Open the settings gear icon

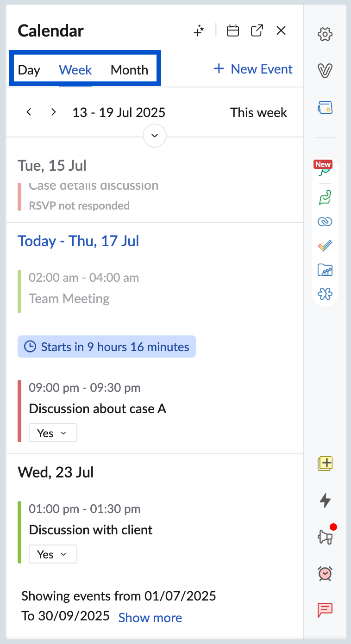pyautogui.click(x=325, y=34)
